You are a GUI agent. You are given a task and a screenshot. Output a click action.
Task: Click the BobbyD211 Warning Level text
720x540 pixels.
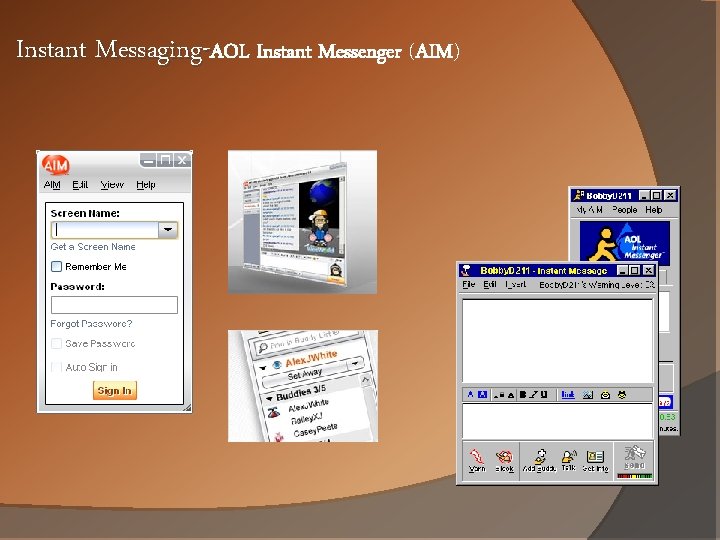597,285
